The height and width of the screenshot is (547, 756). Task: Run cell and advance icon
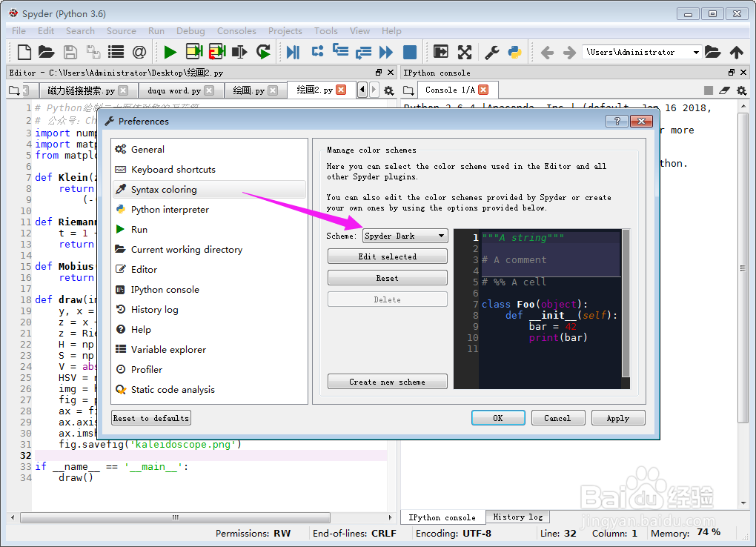[x=217, y=52]
